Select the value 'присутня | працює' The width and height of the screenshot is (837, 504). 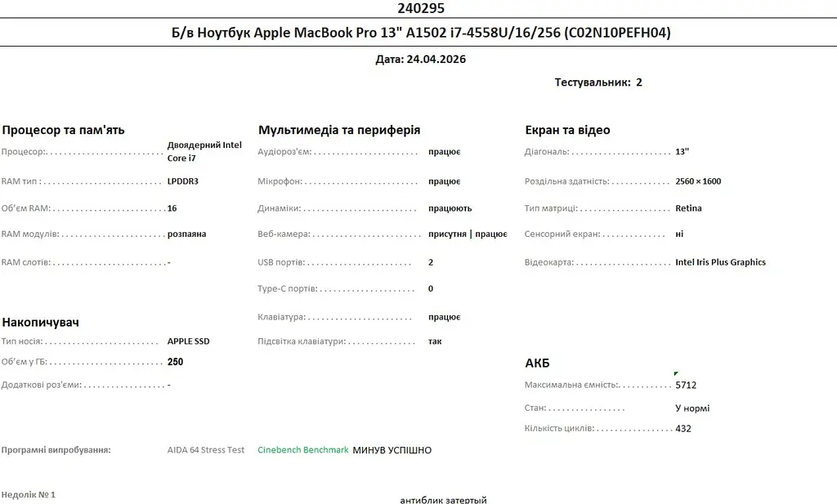point(468,234)
